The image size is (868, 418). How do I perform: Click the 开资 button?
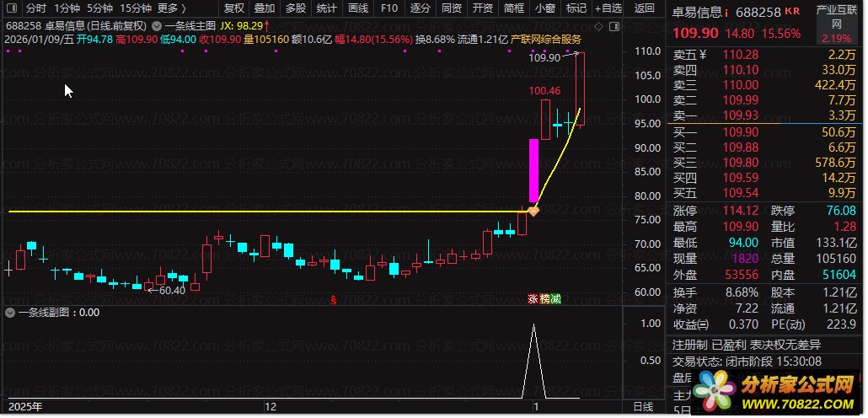coord(483,8)
